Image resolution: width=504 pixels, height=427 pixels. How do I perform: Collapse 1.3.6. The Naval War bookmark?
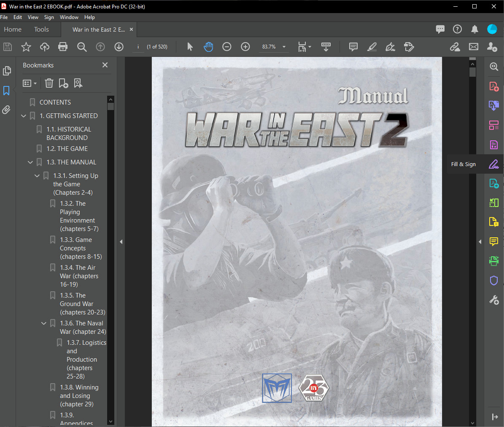pyautogui.click(x=44, y=323)
